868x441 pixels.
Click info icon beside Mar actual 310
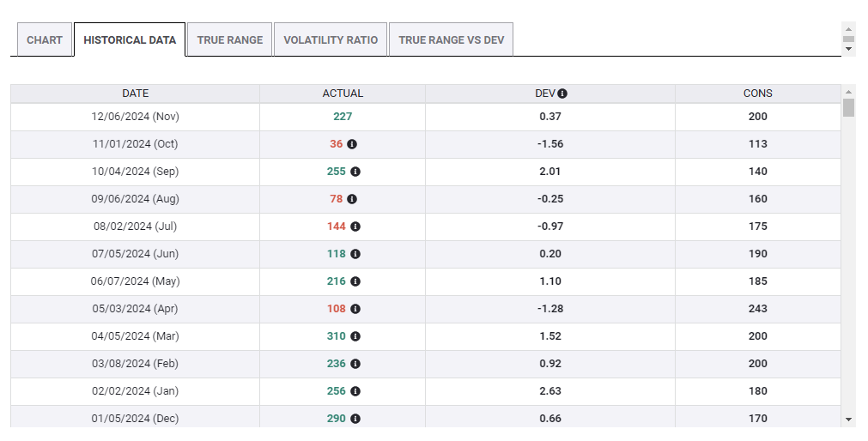[x=355, y=336]
